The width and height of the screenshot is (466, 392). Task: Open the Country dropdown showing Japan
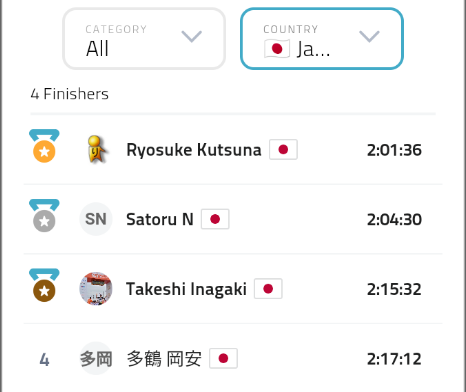coord(322,39)
